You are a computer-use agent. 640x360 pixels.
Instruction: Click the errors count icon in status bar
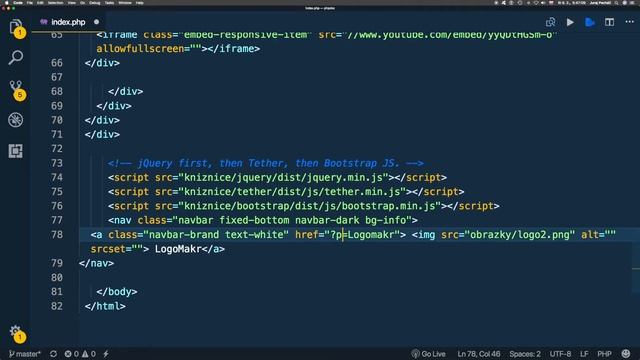click(71, 354)
